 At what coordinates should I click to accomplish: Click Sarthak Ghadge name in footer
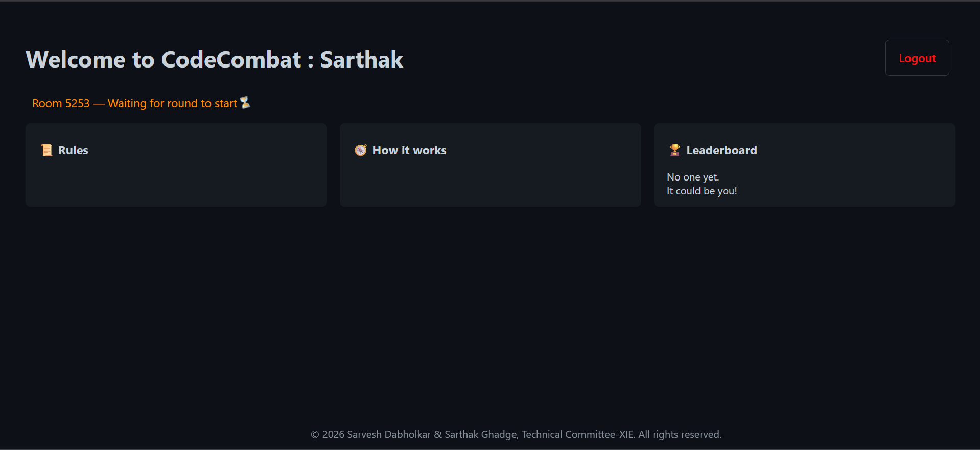click(481, 434)
